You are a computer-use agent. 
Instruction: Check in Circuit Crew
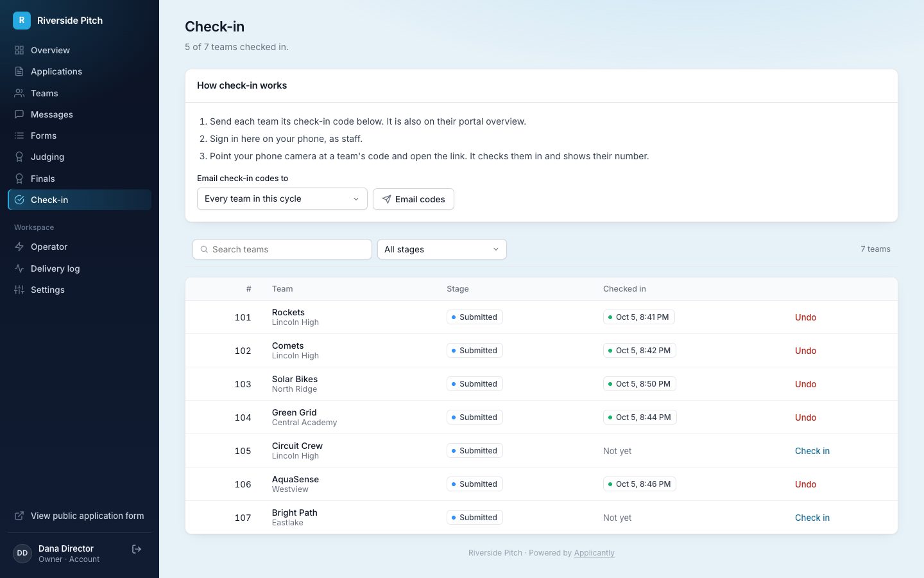coord(812,451)
